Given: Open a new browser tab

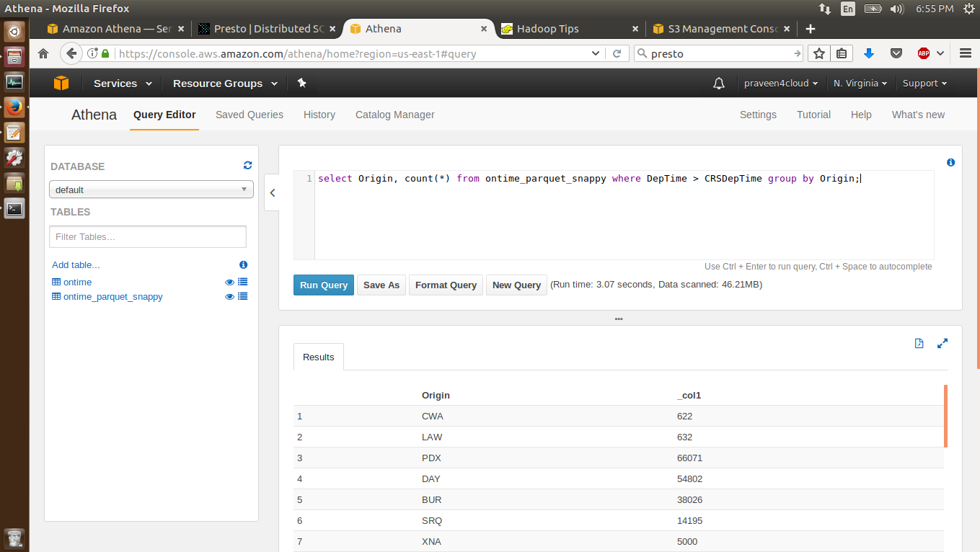Looking at the screenshot, I should (x=811, y=29).
